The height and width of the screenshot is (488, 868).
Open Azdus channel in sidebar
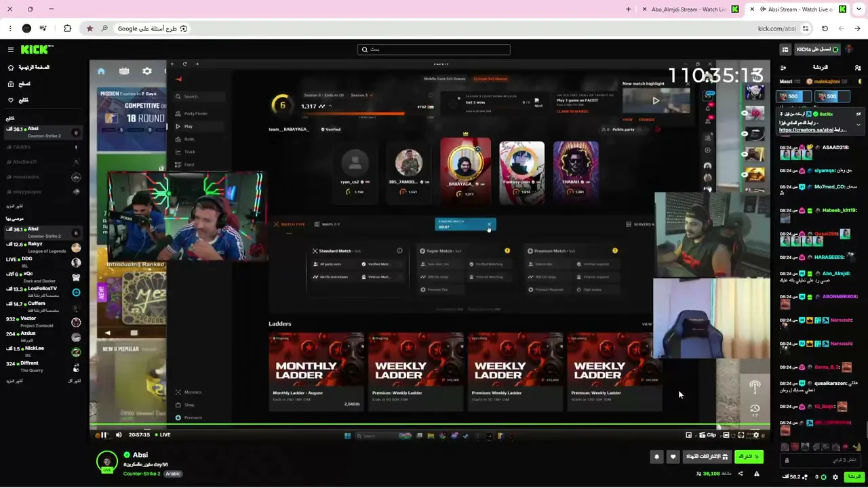click(x=45, y=337)
